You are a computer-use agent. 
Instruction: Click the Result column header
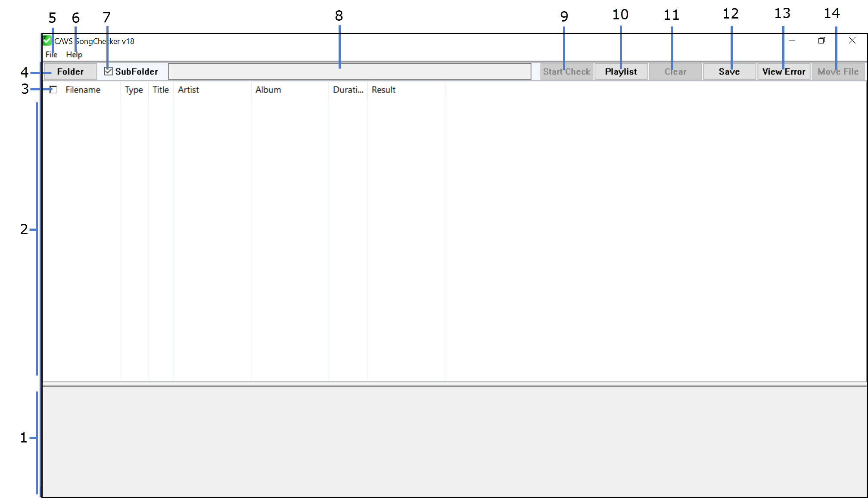point(383,90)
